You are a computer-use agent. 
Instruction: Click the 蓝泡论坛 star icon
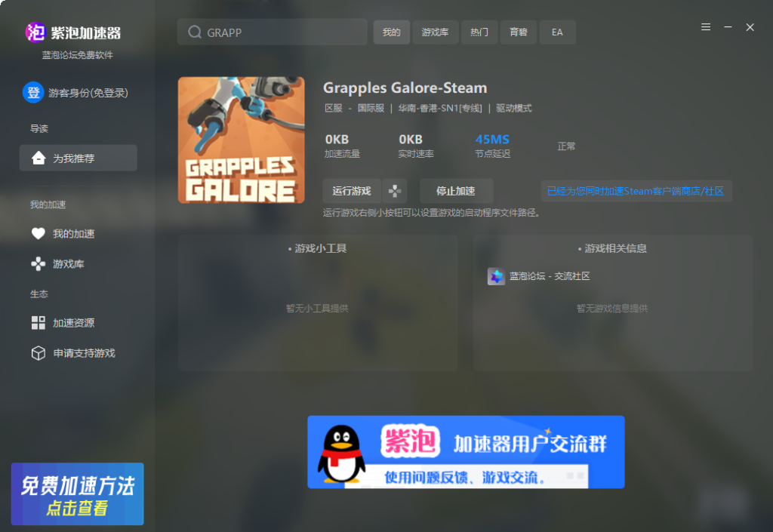click(x=496, y=276)
